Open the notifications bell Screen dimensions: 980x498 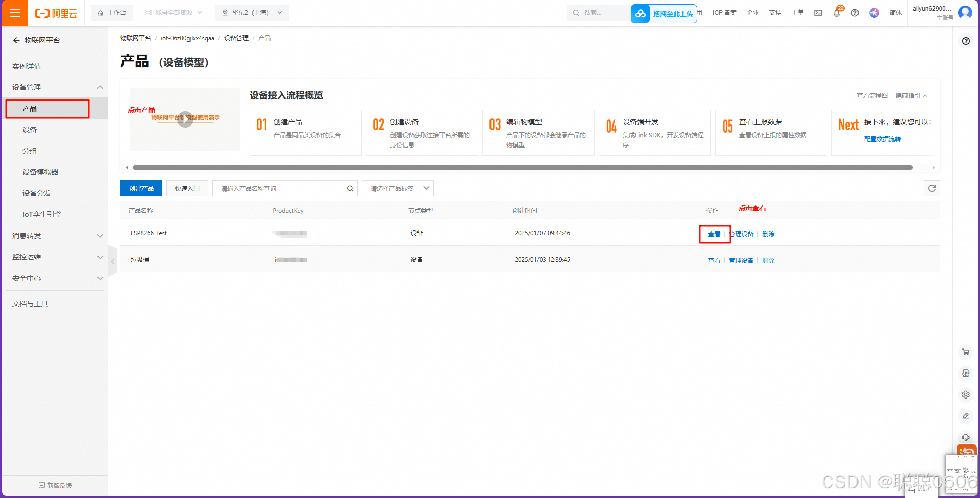point(837,13)
